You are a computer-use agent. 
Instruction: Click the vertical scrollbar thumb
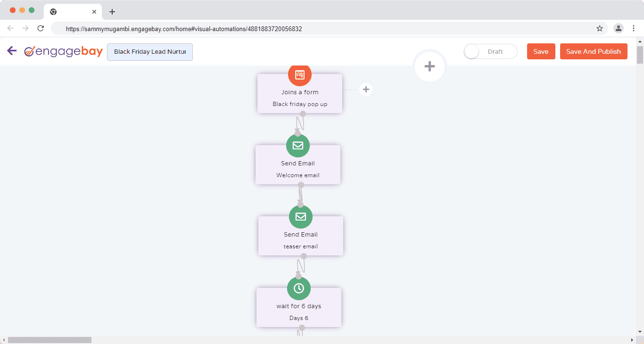[x=640, y=55]
